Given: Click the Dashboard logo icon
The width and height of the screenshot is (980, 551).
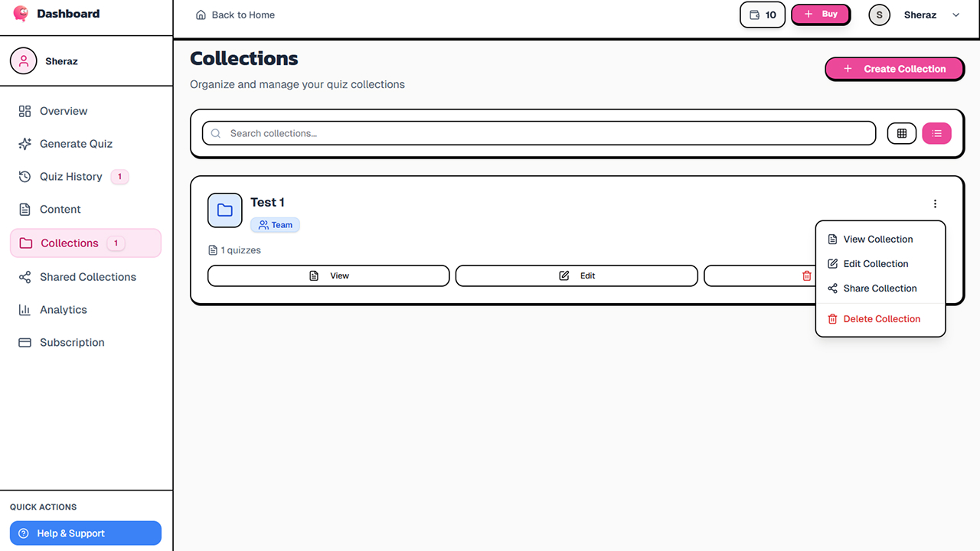Looking at the screenshot, I should (x=21, y=14).
